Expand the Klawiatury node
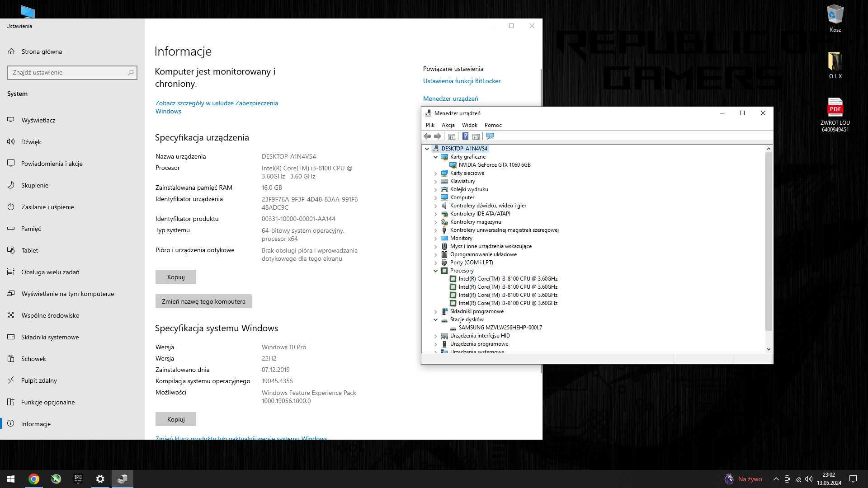The image size is (868, 488). 436,181
